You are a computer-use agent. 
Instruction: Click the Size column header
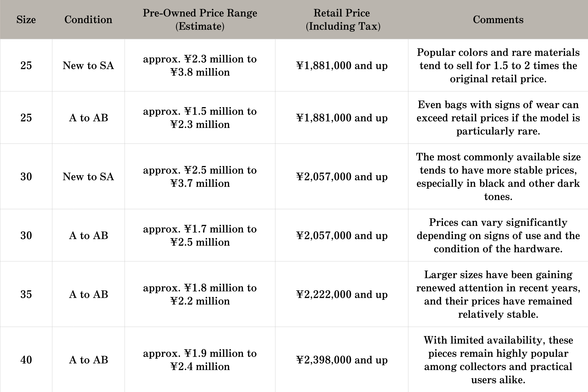coord(26,20)
